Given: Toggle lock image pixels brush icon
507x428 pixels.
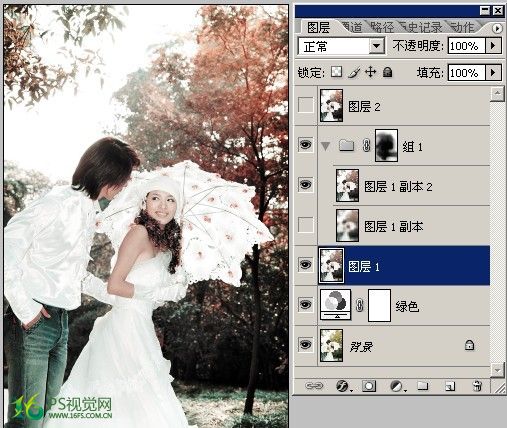Looking at the screenshot, I should (354, 72).
